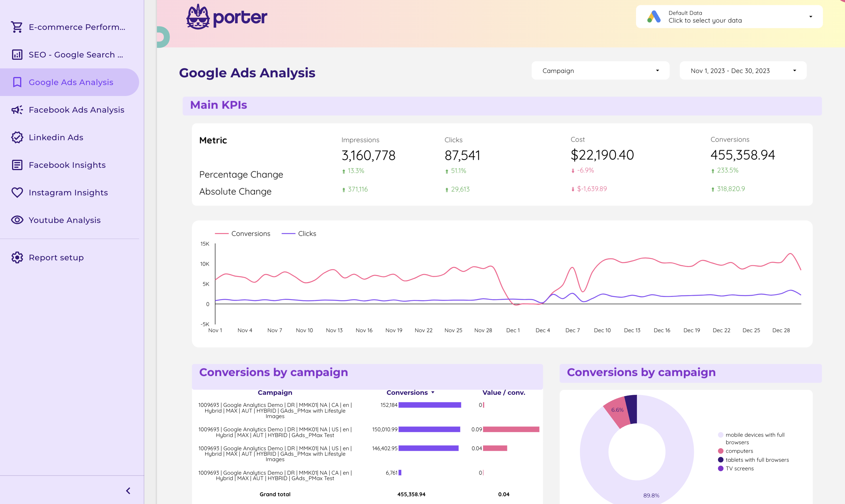This screenshot has height=504, width=845.
Task: Toggle the Clicks line in the chart legend
Action: click(x=299, y=233)
